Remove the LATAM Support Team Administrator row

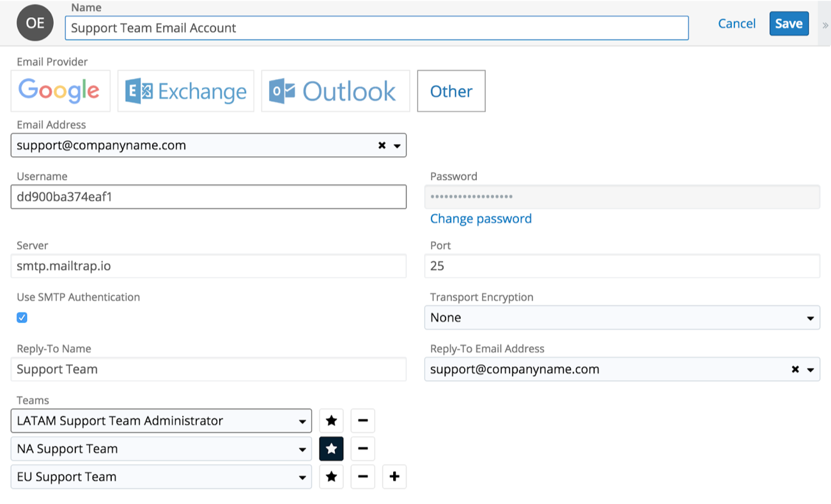[362, 421]
